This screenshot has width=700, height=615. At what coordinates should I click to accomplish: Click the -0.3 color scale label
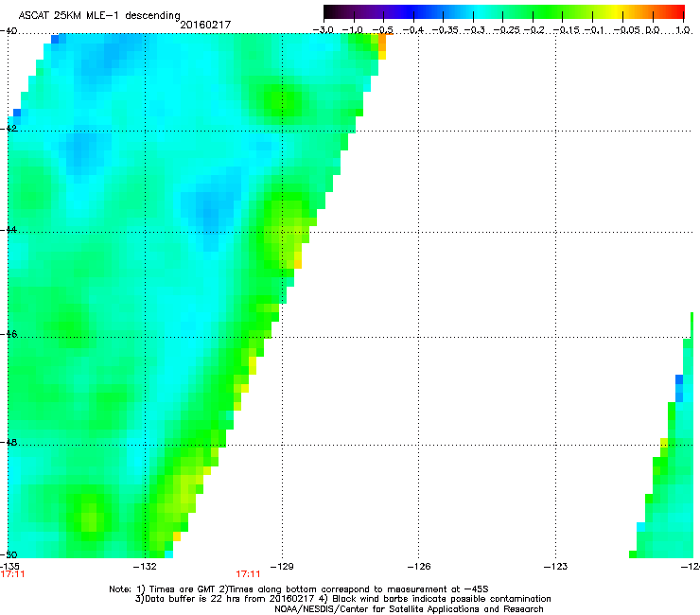click(x=474, y=30)
